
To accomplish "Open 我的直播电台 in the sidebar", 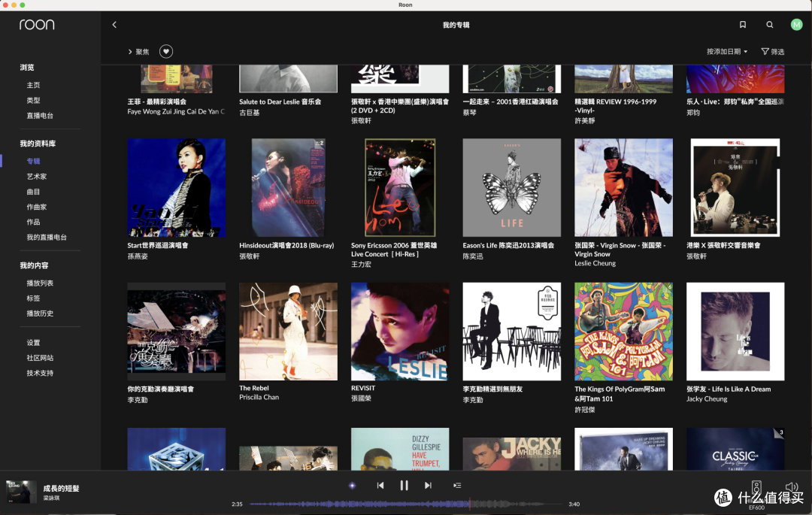I will tap(47, 237).
